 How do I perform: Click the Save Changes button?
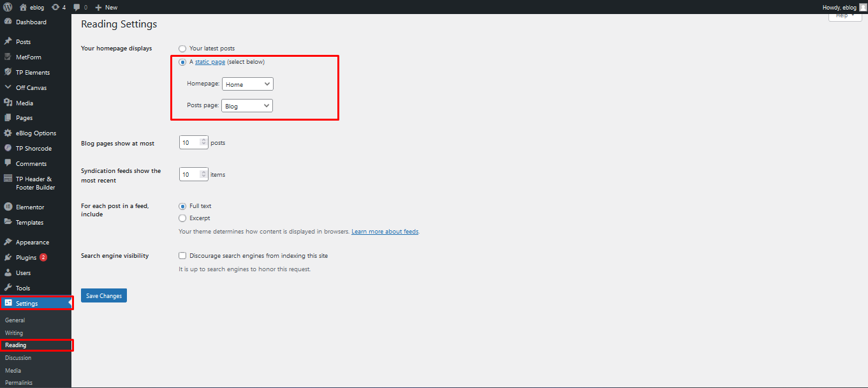point(104,295)
